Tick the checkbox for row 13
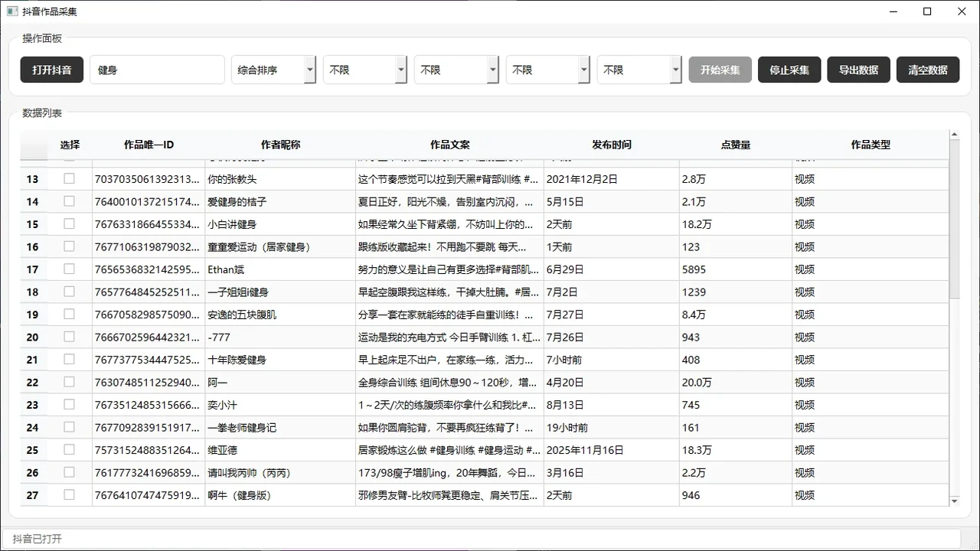 [x=69, y=178]
